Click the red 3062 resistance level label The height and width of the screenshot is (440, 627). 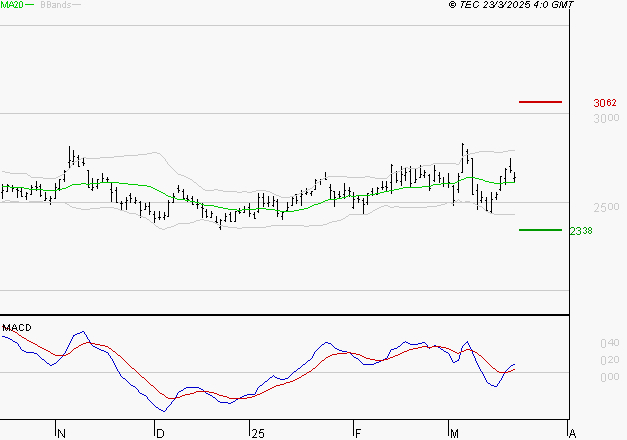coord(605,103)
